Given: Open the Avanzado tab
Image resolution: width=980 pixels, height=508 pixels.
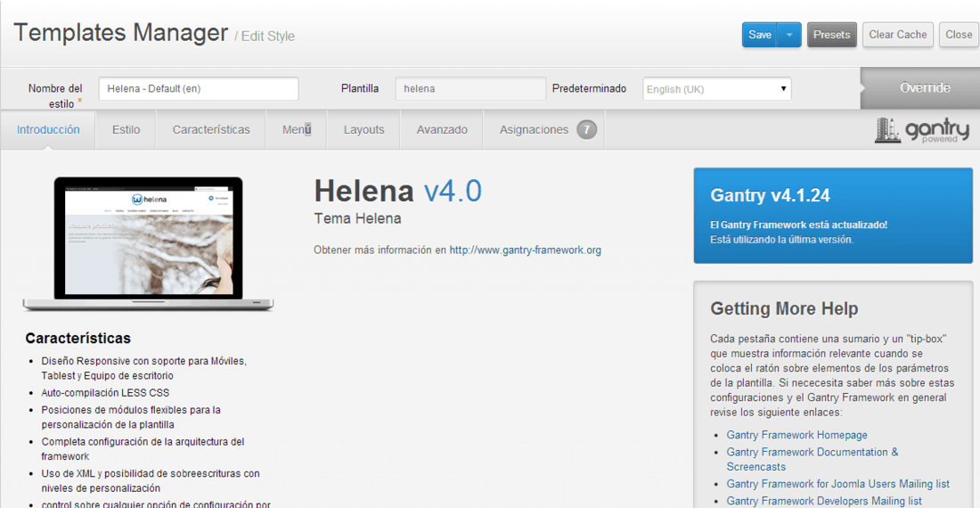Looking at the screenshot, I should coord(442,130).
